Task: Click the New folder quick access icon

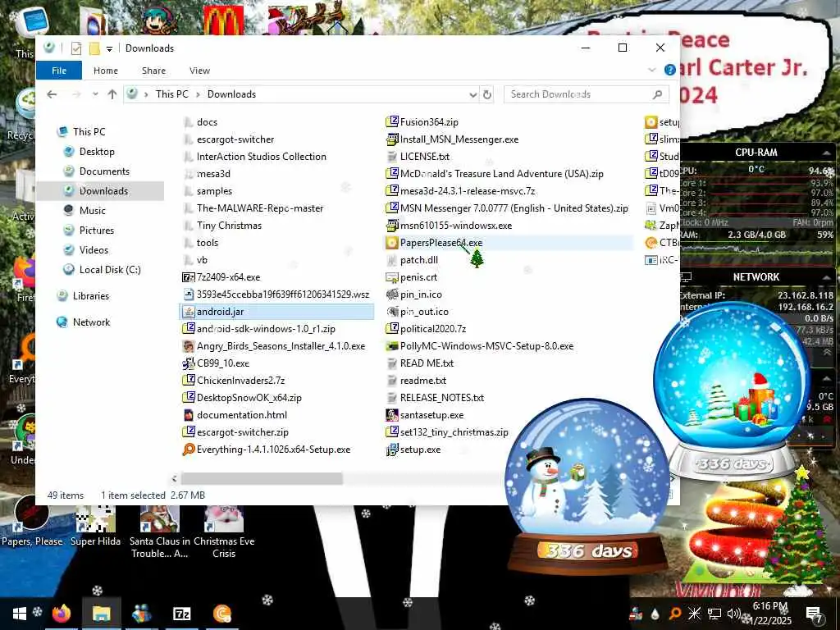Action: click(x=94, y=48)
